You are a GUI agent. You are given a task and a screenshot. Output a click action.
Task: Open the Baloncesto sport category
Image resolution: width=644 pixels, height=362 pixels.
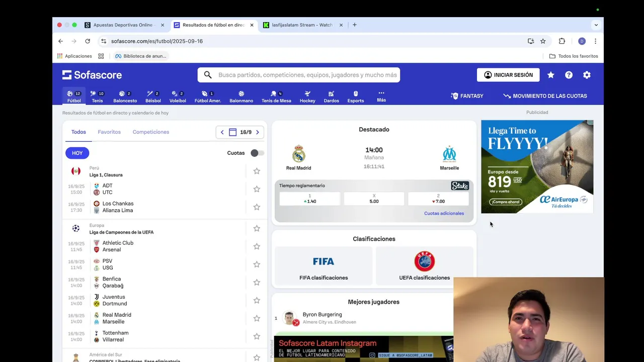125,97
